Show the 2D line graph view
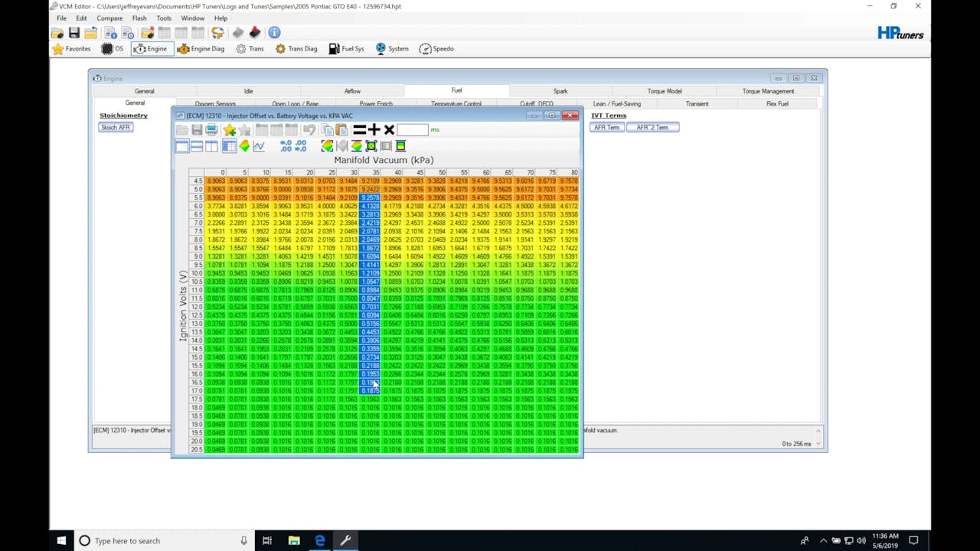Image resolution: width=980 pixels, height=551 pixels. [x=259, y=146]
